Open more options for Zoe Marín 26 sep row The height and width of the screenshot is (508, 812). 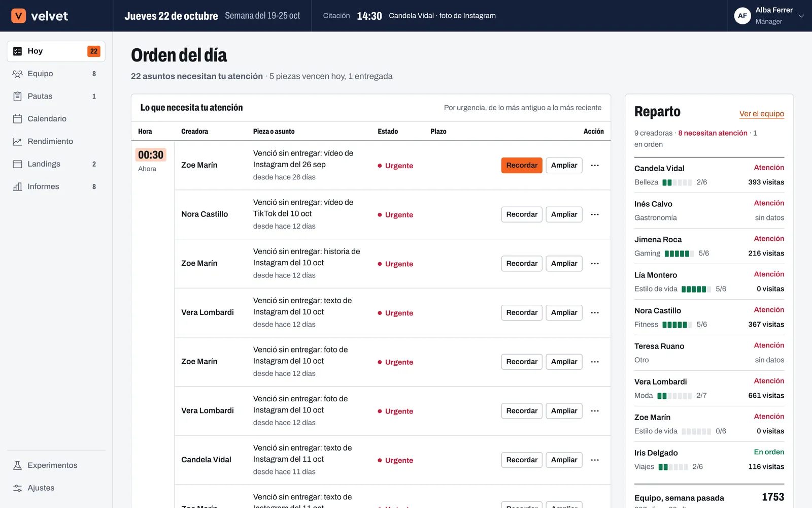pos(595,165)
